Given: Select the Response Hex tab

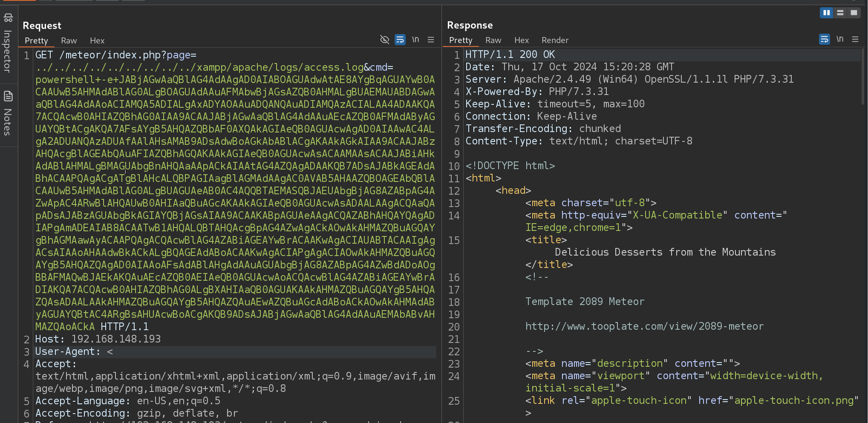Looking at the screenshot, I should (x=521, y=40).
